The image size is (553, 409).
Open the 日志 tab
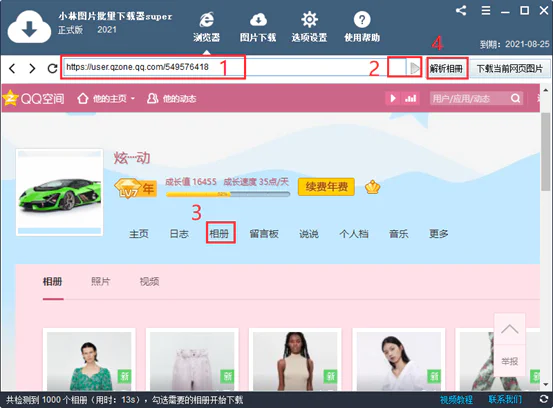[179, 234]
